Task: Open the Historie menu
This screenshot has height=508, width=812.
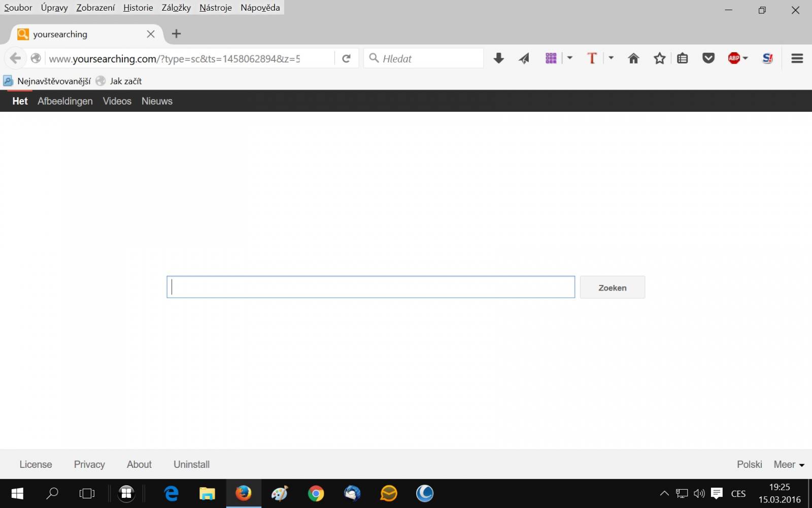Action: pos(138,8)
